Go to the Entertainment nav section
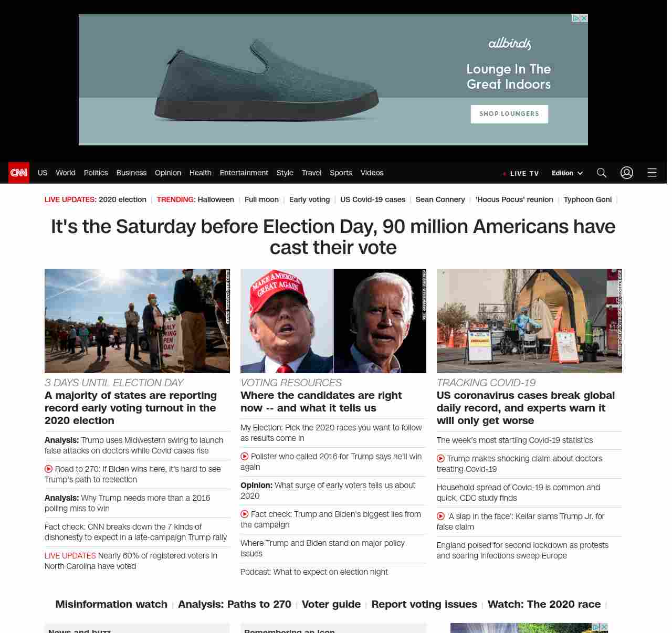The image size is (672, 633). [x=244, y=173]
